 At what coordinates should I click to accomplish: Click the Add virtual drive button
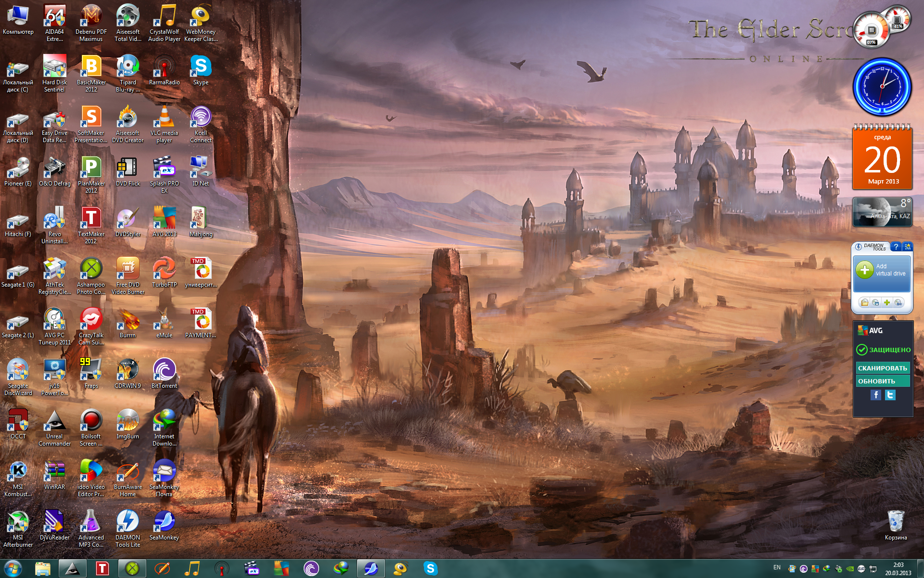click(882, 270)
